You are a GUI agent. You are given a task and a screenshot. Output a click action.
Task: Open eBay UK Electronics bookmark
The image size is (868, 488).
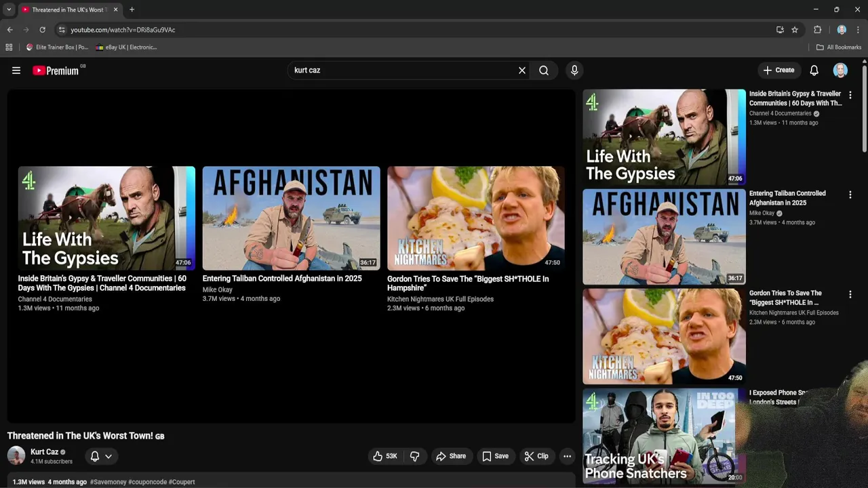(126, 47)
